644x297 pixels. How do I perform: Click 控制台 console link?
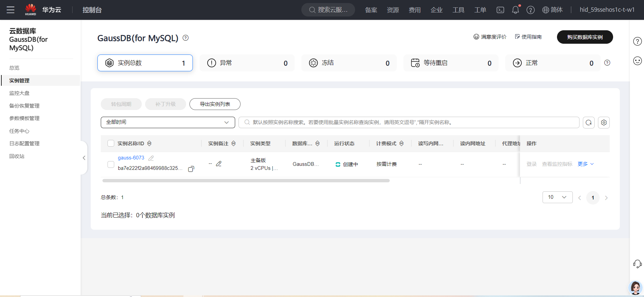coord(92,10)
